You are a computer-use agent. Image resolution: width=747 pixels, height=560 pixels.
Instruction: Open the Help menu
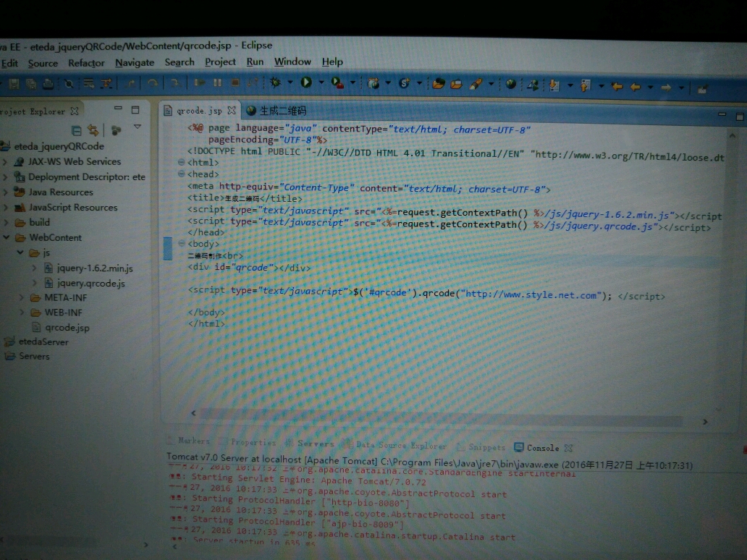332,61
